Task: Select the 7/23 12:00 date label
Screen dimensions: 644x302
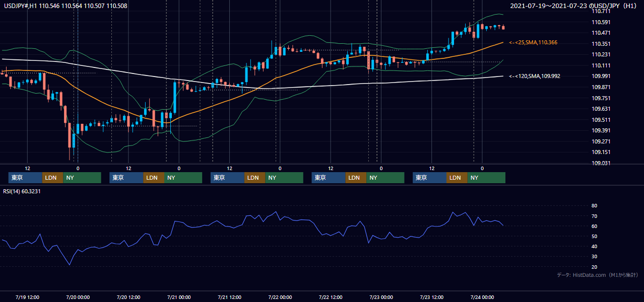Action: 432,297
